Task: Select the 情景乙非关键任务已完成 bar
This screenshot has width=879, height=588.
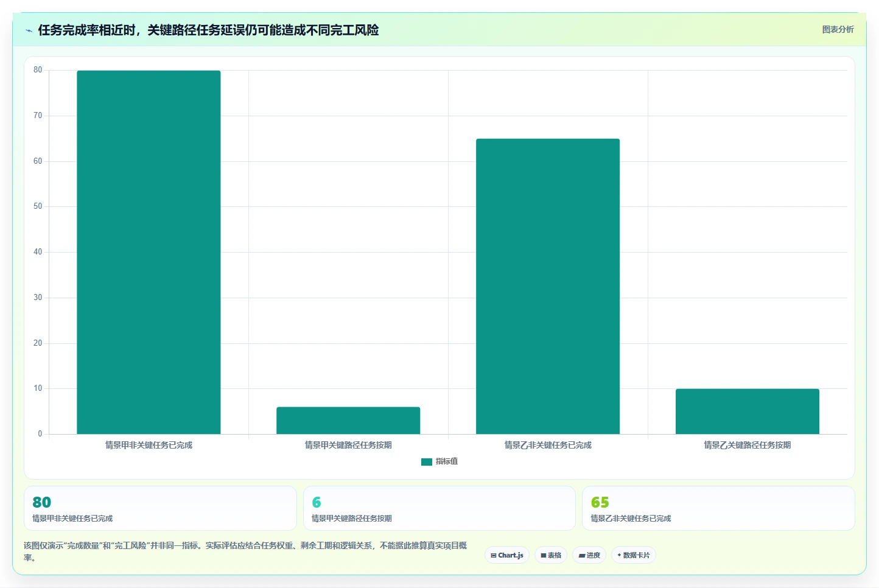Action: coord(548,286)
